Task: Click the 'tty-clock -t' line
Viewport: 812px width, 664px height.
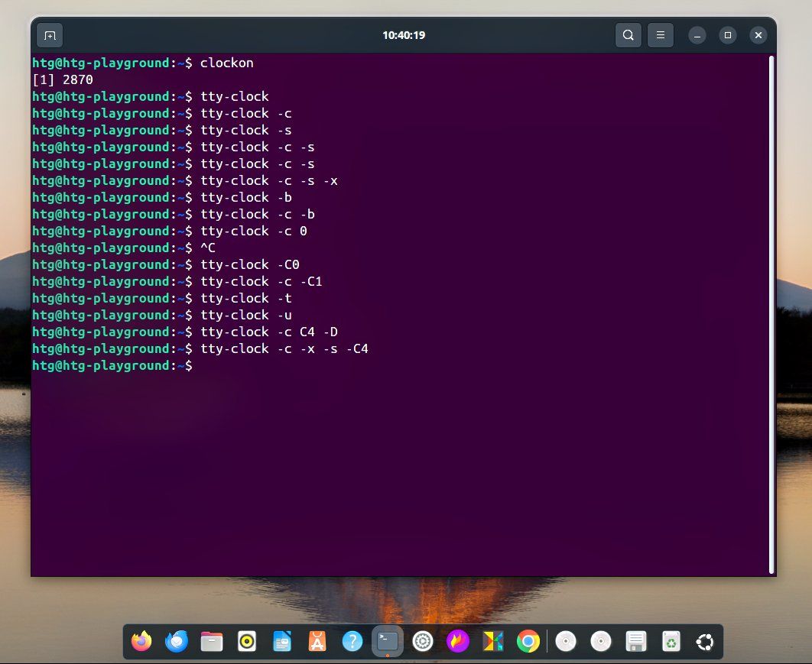Action: tap(162, 298)
